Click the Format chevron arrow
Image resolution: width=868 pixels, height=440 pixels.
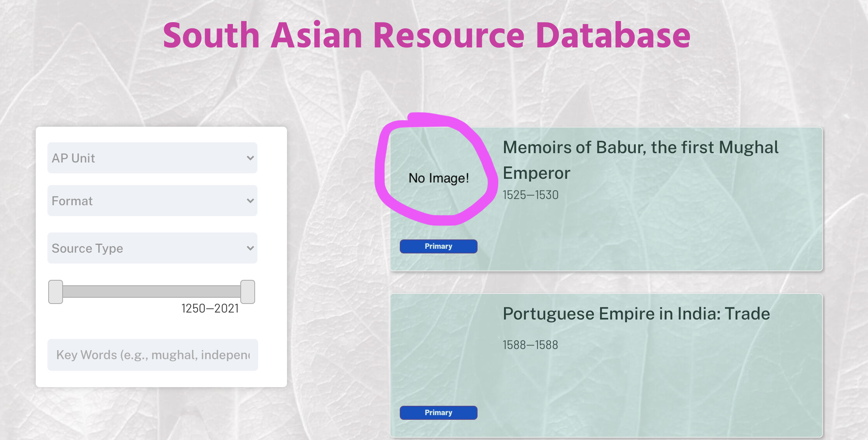pyautogui.click(x=250, y=201)
